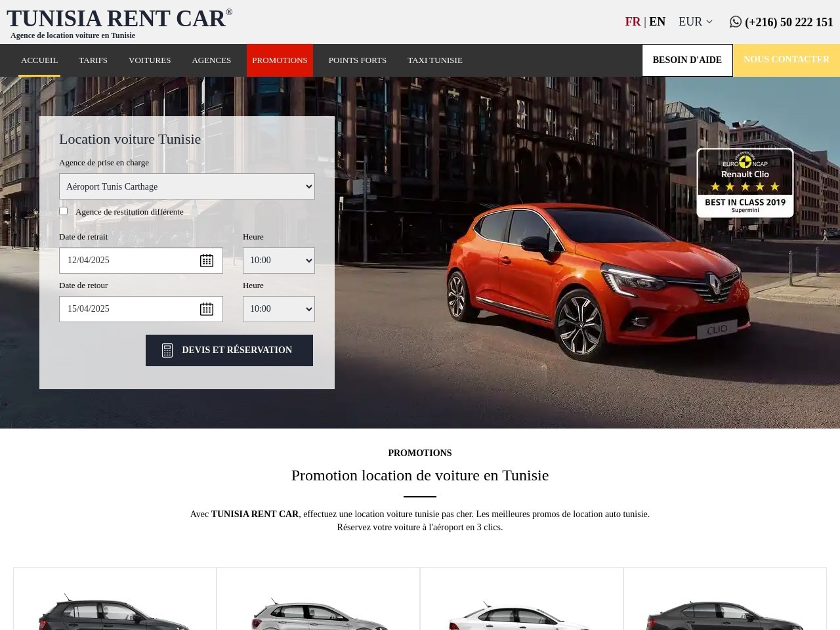This screenshot has height=630, width=840.
Task: Open Voitures menu item
Action: (150, 60)
